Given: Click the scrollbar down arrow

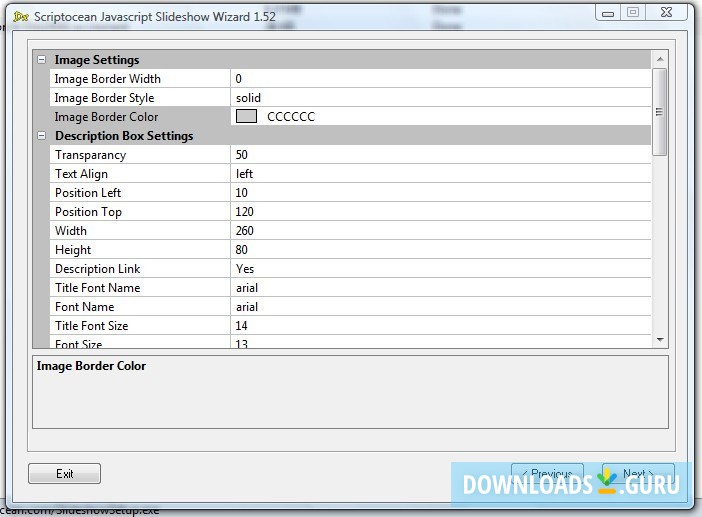Looking at the screenshot, I should (660, 340).
